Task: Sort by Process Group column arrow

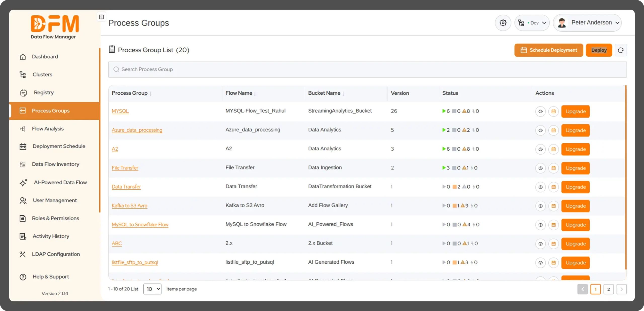Action: pyautogui.click(x=150, y=93)
